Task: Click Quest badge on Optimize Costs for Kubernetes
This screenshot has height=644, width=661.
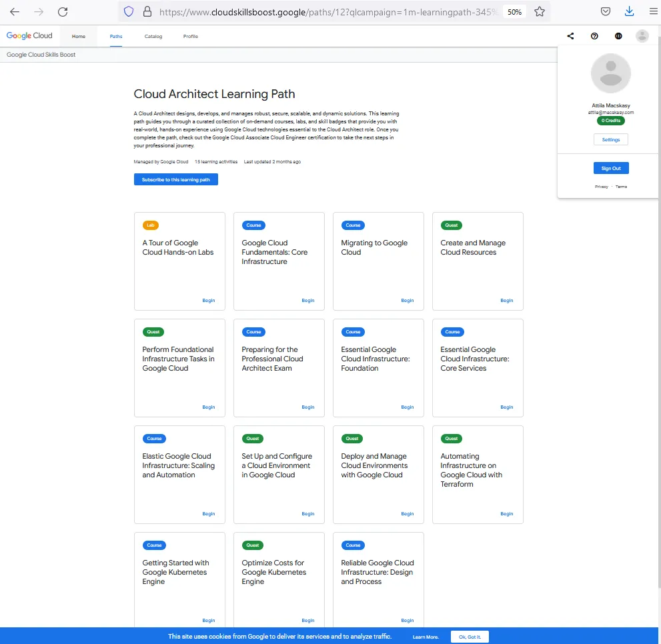Action: click(x=253, y=545)
